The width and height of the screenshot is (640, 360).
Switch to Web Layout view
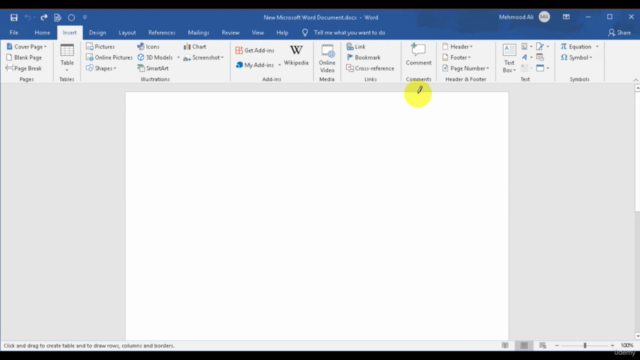point(542,345)
